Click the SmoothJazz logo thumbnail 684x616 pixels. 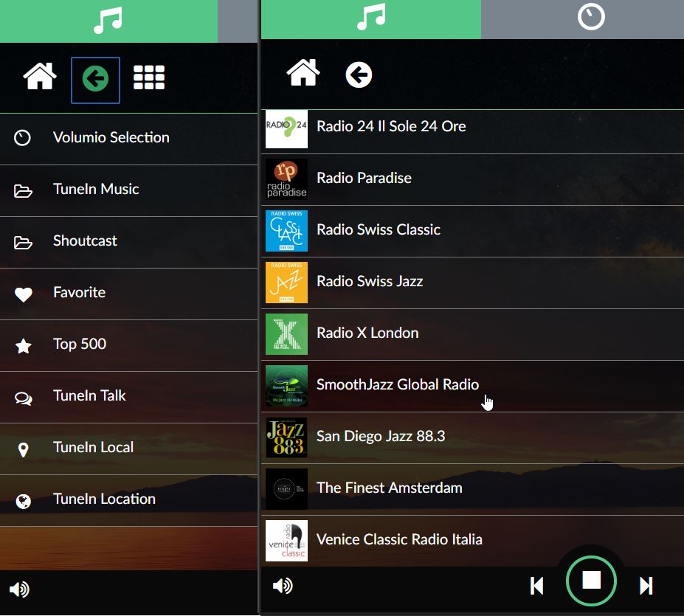286,386
